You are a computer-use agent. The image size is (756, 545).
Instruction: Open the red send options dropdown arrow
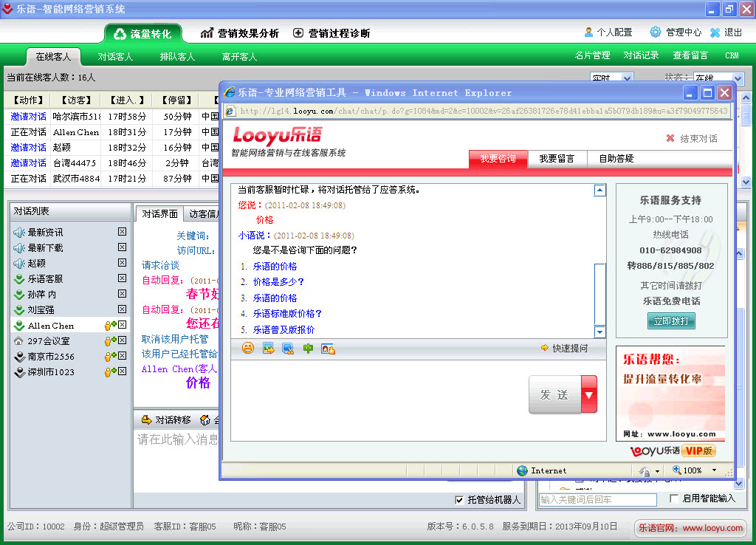tap(589, 394)
